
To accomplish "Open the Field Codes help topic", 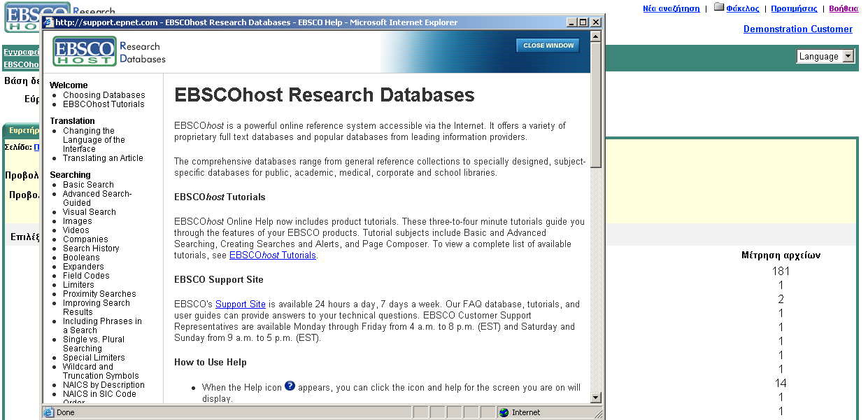I will 86,276.
